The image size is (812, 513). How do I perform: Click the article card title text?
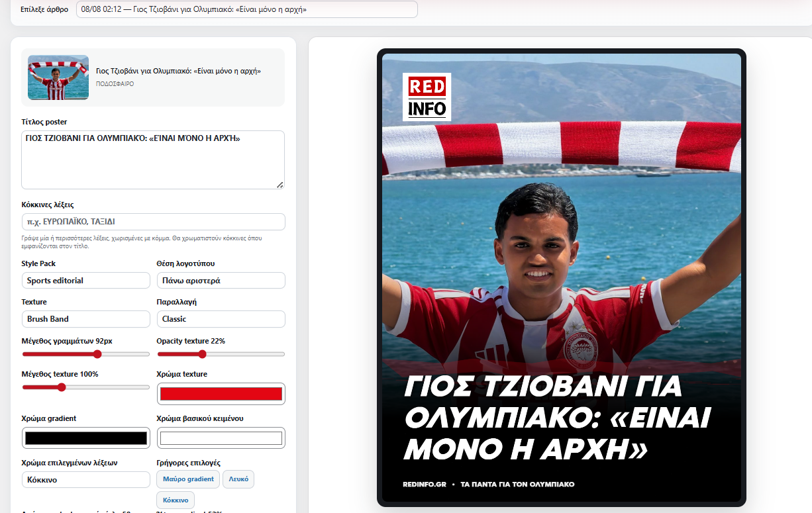pos(178,71)
